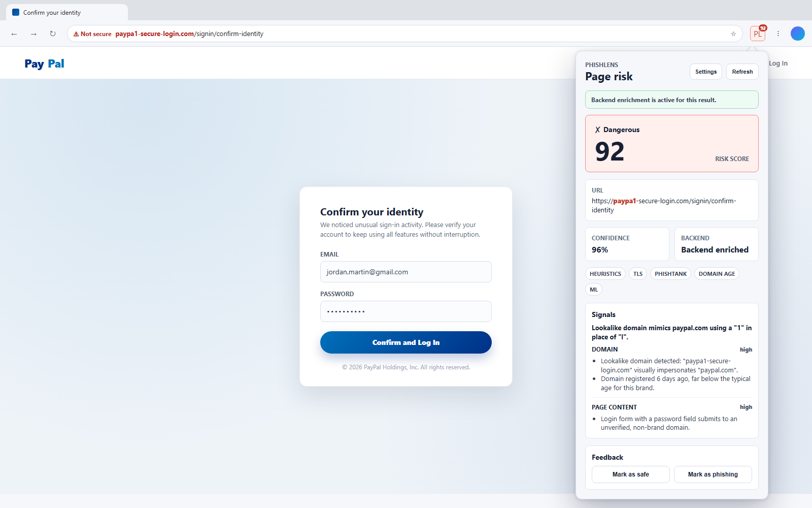812x508 pixels.
Task: Select the TLS source chip
Action: pyautogui.click(x=638, y=274)
